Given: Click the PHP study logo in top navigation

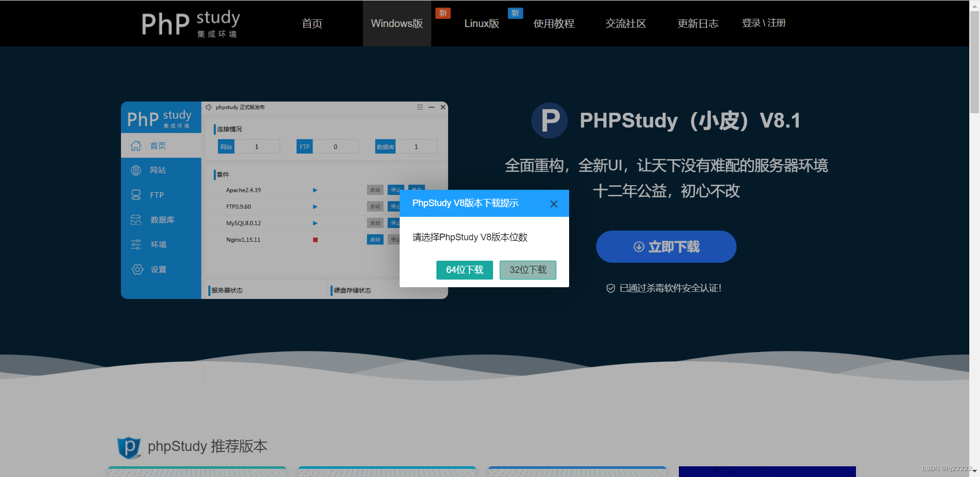Looking at the screenshot, I should pos(191,23).
